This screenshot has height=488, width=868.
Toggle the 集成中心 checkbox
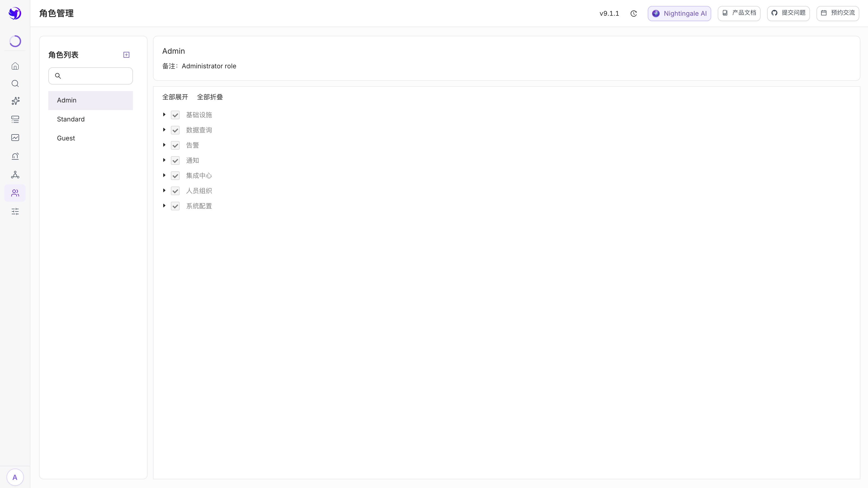[175, 175]
